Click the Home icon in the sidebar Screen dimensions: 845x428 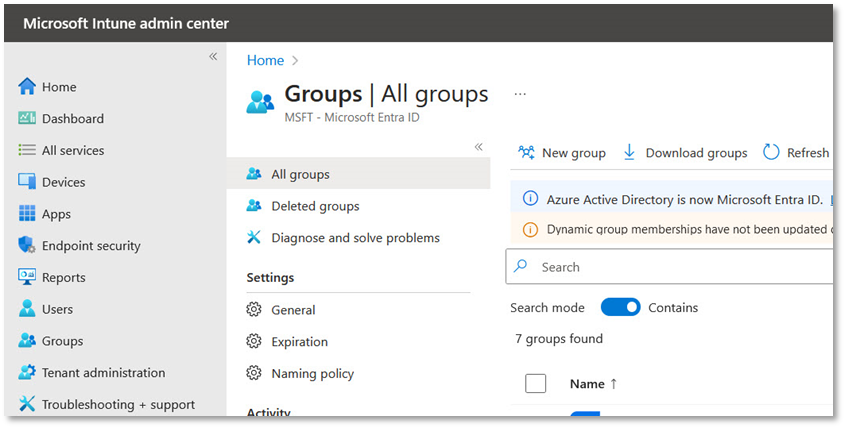[x=27, y=87]
